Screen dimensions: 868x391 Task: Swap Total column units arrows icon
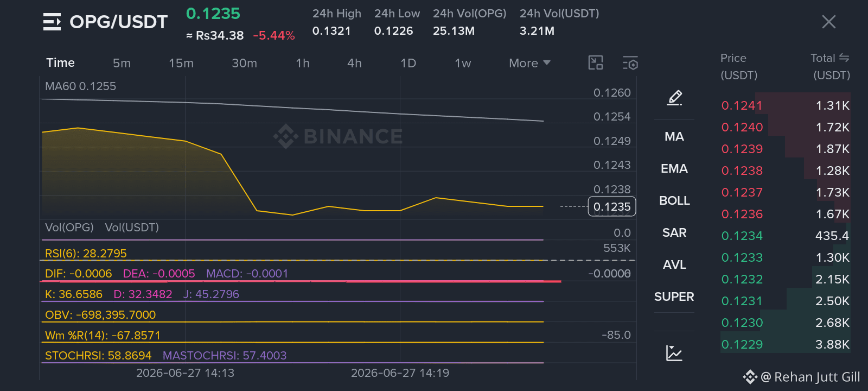tap(844, 58)
